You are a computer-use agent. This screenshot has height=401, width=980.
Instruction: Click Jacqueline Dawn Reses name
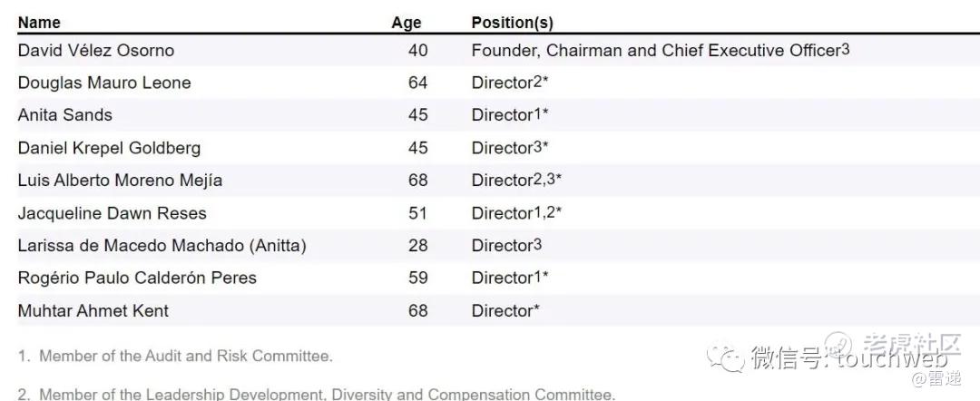tap(112, 213)
